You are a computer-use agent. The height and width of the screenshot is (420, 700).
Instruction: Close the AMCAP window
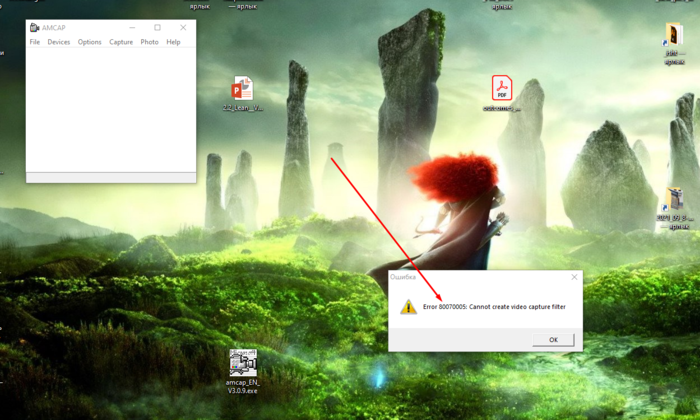[x=183, y=28]
